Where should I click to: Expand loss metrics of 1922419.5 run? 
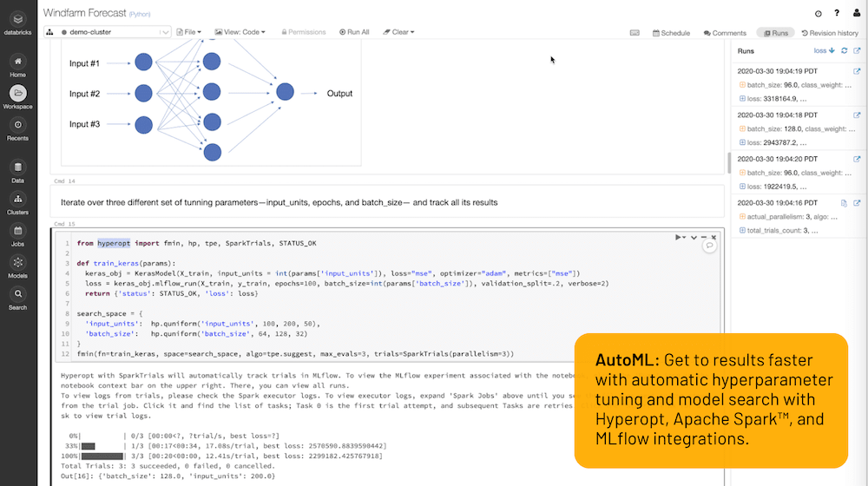tap(742, 187)
